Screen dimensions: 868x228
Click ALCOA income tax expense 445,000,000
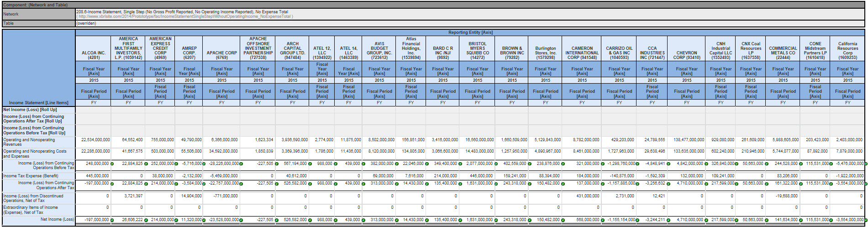pyautogui.click(x=97, y=175)
